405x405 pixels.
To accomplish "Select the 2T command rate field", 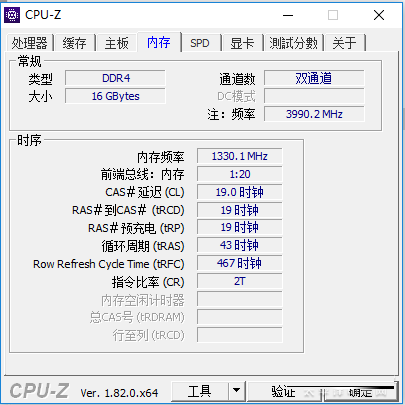I will click(240, 281).
